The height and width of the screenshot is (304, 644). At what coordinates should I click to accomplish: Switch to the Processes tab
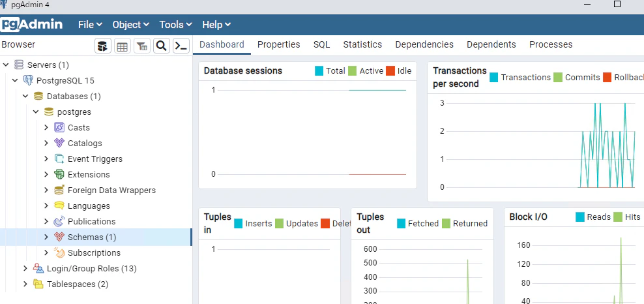[x=551, y=44]
